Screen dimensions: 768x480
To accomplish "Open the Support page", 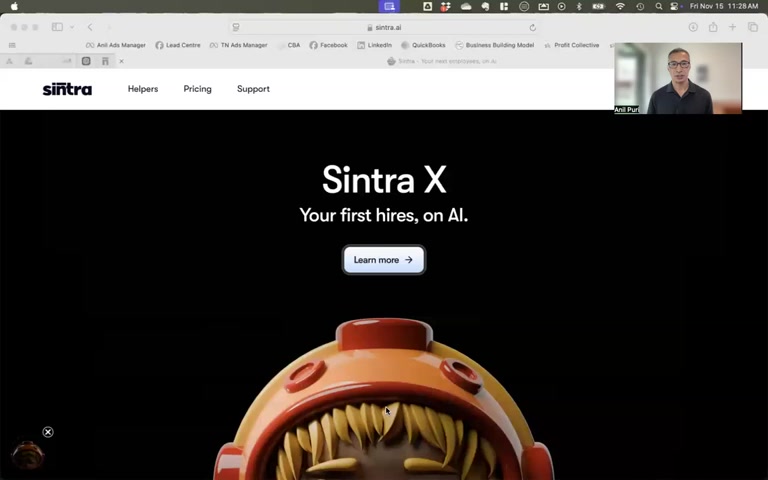I will [x=253, y=89].
